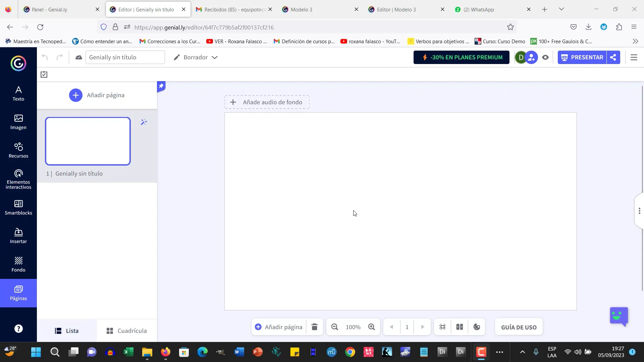
Task: Zoom out with the minus magnifier
Action: (335, 327)
